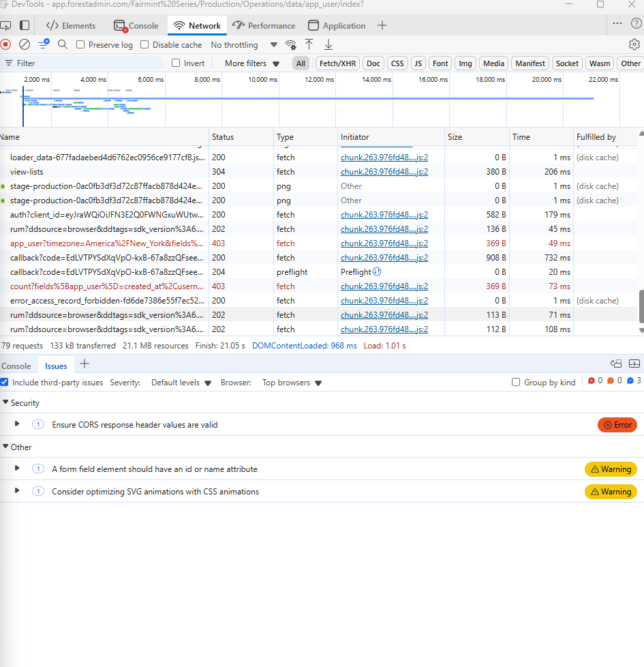Filter requests by Manifest type
Viewport: 644px width, 667px height.
(x=530, y=63)
